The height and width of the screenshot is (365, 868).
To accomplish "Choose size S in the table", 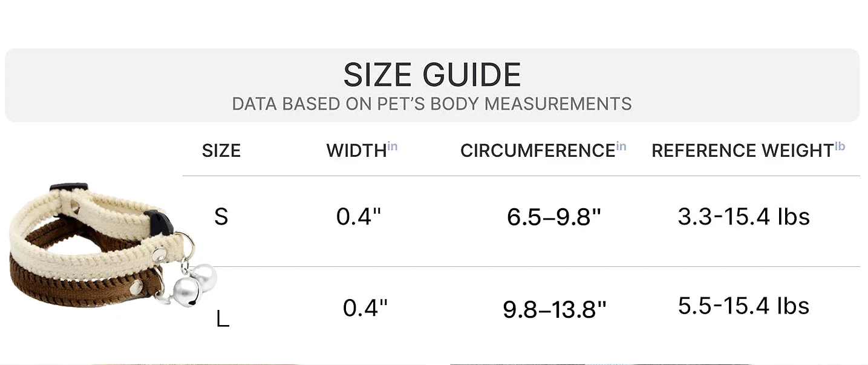I will coord(221,217).
